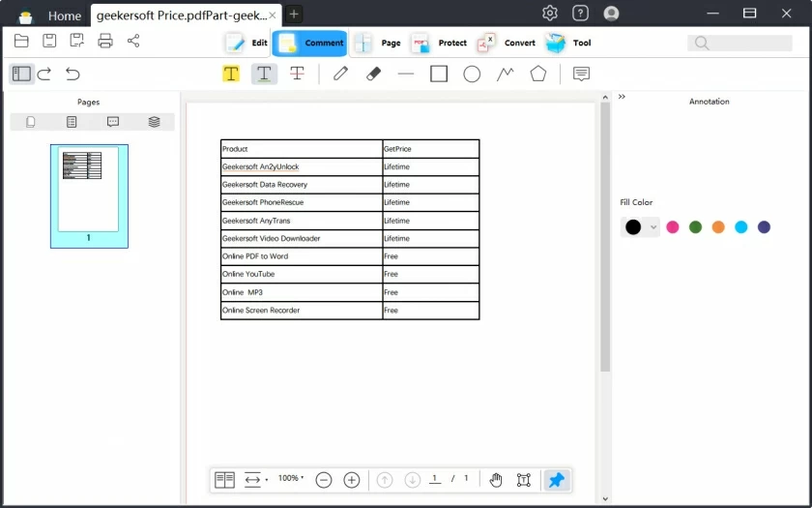Choose the polygon shape tool
Viewport: 812px width, 508px height.
(537, 74)
